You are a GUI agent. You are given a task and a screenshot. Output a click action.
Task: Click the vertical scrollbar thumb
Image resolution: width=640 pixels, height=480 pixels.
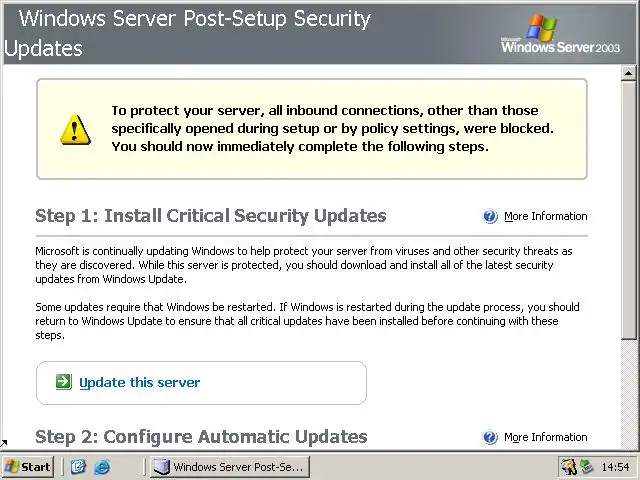(x=630, y=210)
